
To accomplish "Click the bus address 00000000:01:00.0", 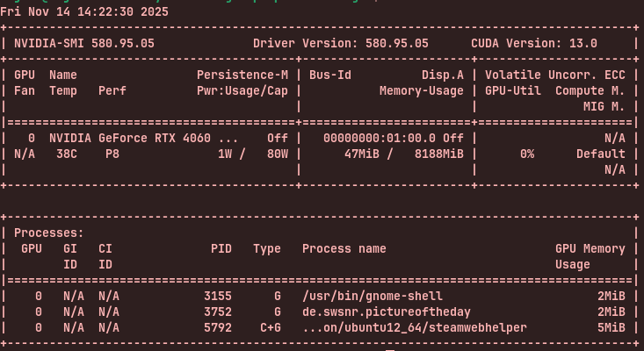I will click(x=380, y=138).
